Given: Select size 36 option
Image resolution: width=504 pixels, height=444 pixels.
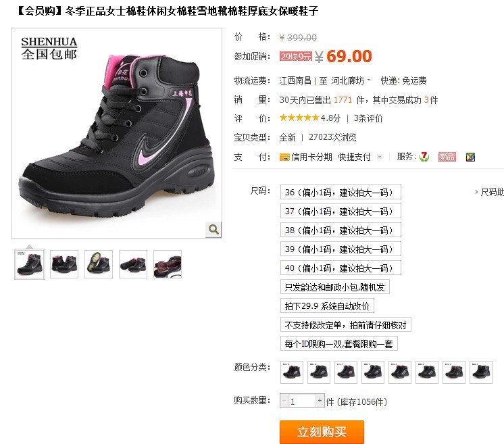Looking at the screenshot, I should (341, 192).
